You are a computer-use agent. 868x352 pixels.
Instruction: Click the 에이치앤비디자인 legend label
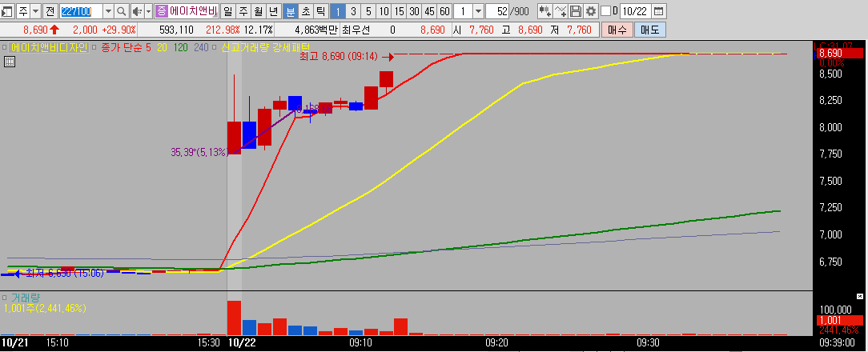[x=50, y=47]
